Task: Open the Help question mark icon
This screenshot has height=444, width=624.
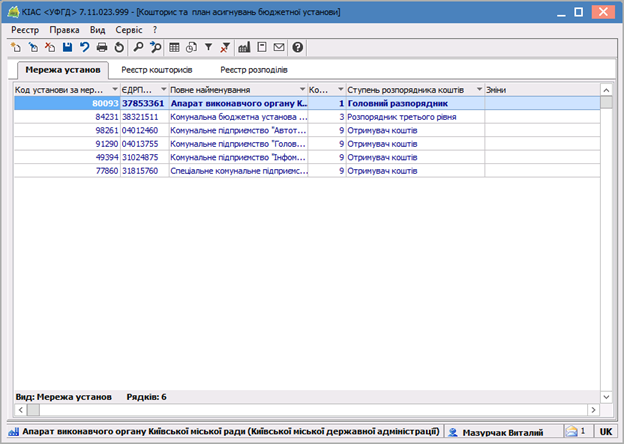Action: tap(297, 47)
